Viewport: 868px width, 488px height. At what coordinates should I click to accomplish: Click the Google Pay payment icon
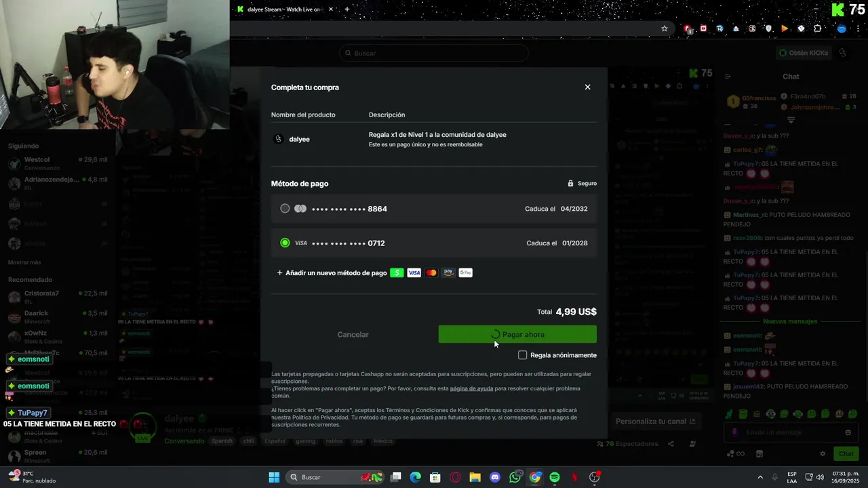tap(465, 272)
